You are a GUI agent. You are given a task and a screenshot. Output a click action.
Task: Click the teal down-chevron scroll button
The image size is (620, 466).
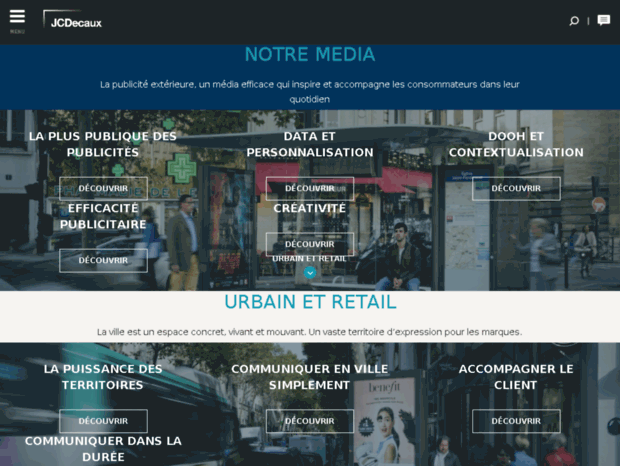(x=310, y=272)
